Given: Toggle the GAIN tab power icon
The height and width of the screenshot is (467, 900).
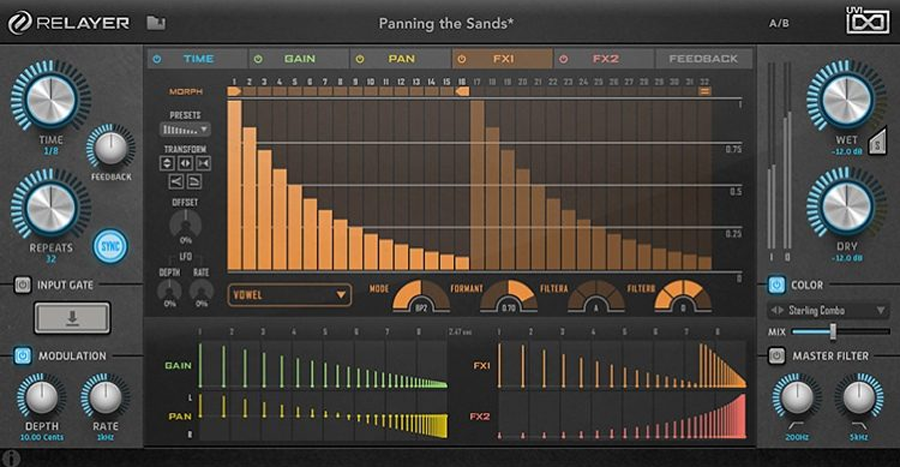Looking at the screenshot, I should (258, 59).
